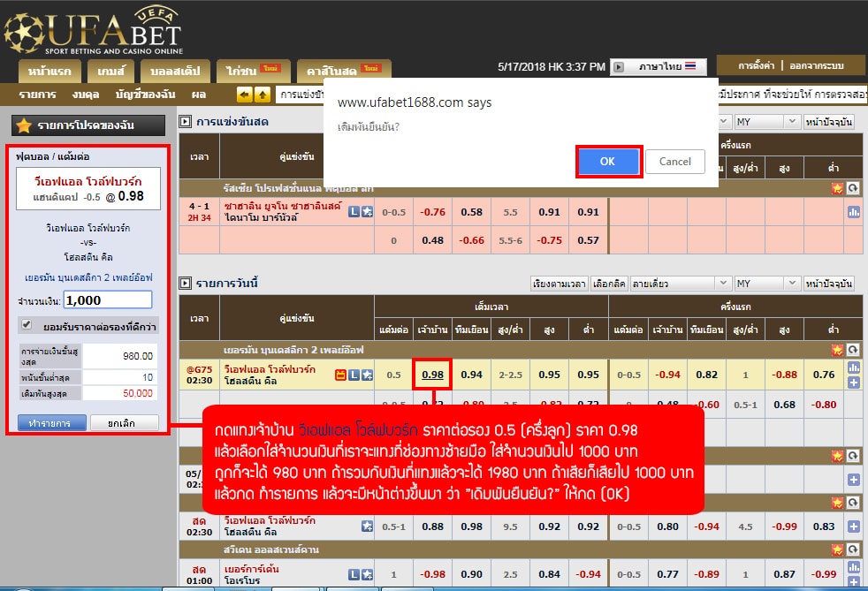Click หน้าปัจจุบัน in การแข่งขันสด
Screen dimensions: 868x591
(829, 122)
